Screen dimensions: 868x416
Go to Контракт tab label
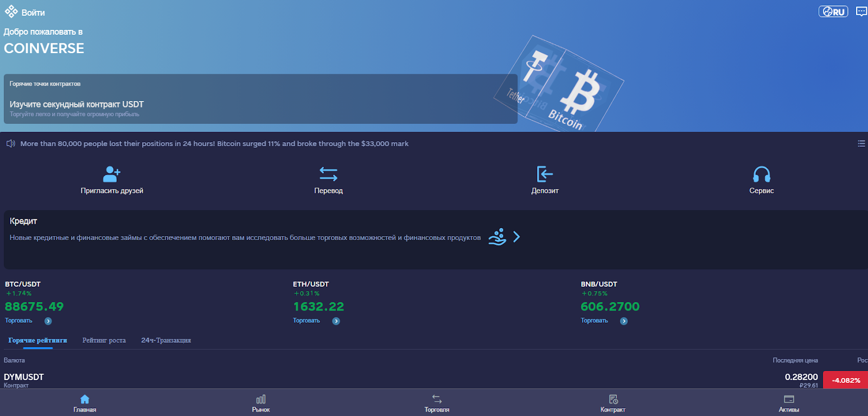[x=613, y=409]
